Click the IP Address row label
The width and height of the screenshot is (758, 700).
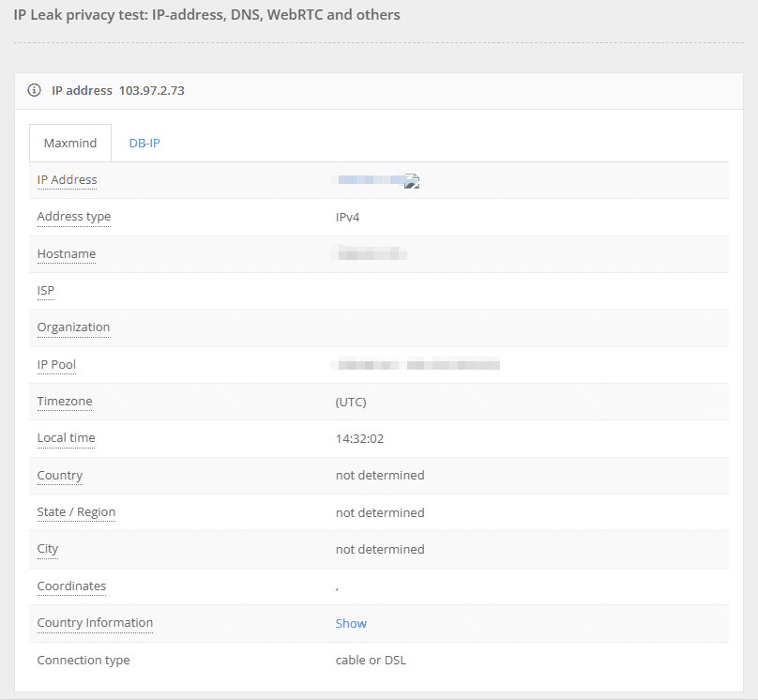pyautogui.click(x=67, y=179)
